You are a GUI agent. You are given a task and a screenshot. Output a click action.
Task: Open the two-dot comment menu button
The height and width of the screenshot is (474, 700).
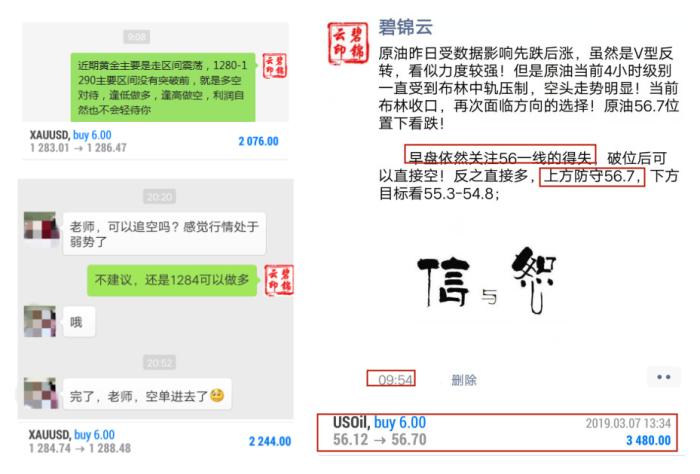tap(663, 377)
